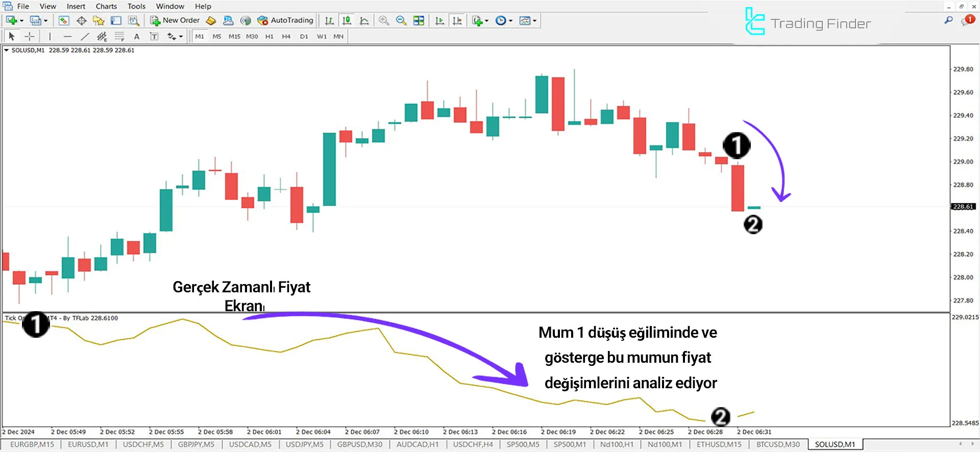Click the 228.61 current price label
Viewport: 980px width, 452px height.
click(963, 207)
